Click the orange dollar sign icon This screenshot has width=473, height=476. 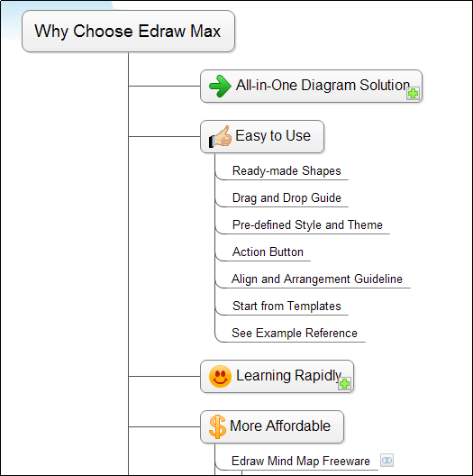coord(217,426)
